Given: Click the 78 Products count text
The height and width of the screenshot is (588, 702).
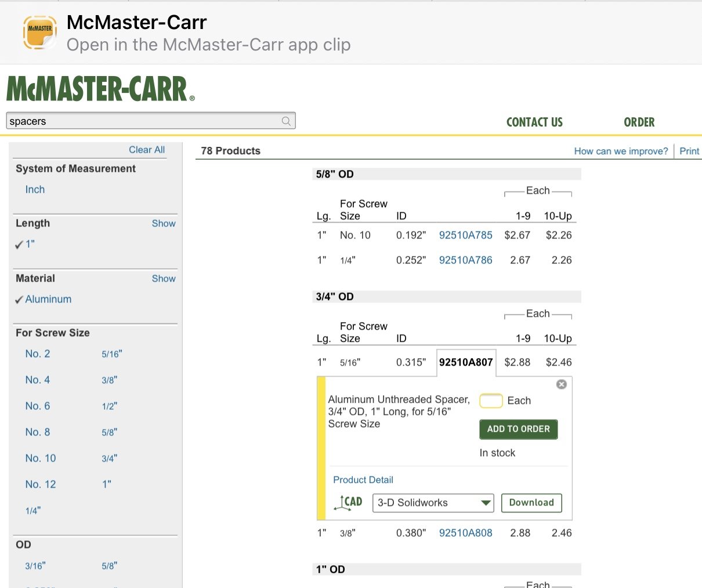Looking at the screenshot, I should 231,151.
